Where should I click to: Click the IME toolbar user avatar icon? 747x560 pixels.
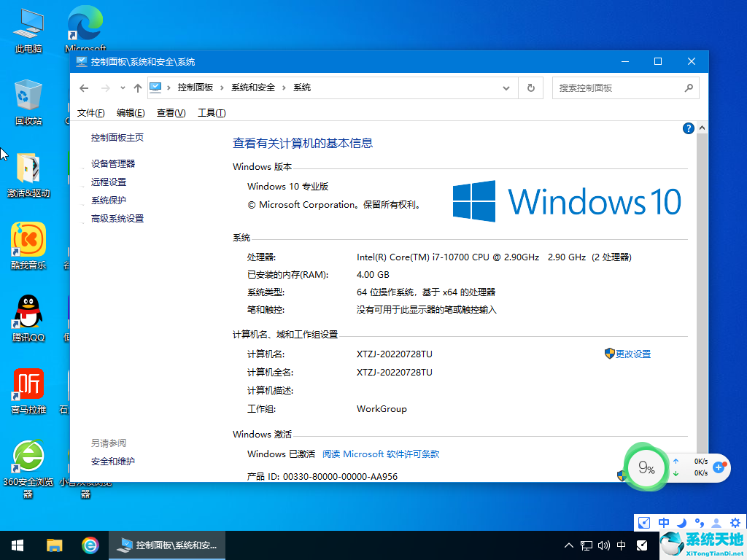pyautogui.click(x=716, y=523)
